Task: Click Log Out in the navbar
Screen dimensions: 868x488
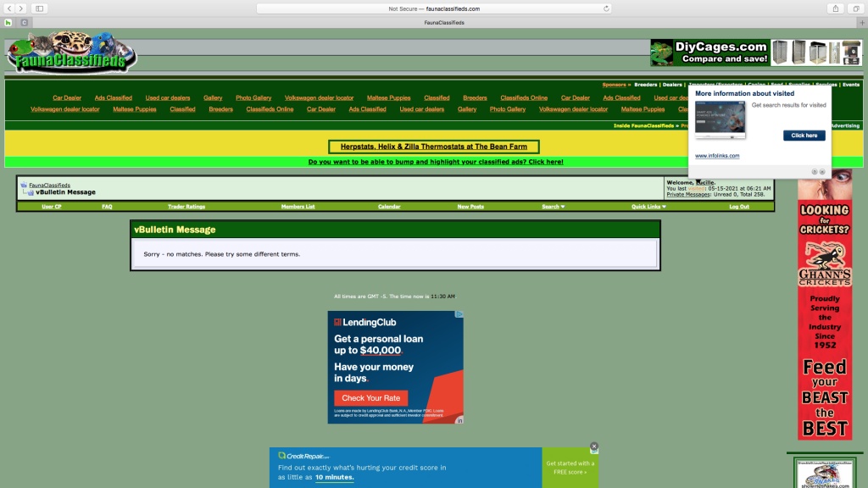Action: pyautogui.click(x=739, y=207)
